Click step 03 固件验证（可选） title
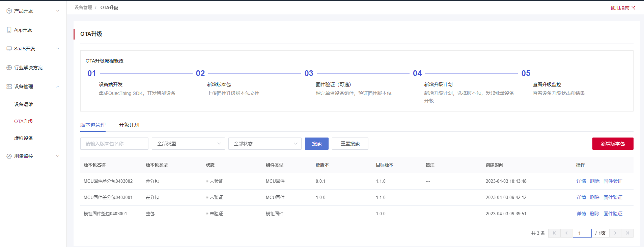Screen dimensions: 644x247 pos(333,84)
